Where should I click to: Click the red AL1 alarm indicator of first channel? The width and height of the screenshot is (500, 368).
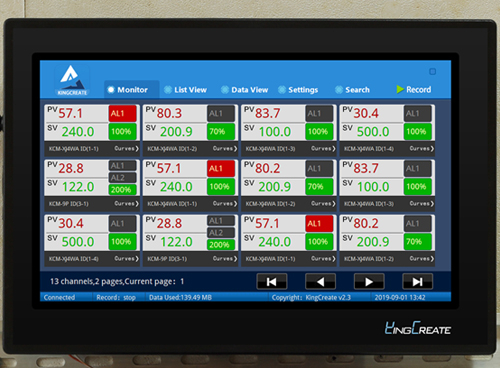[122, 114]
